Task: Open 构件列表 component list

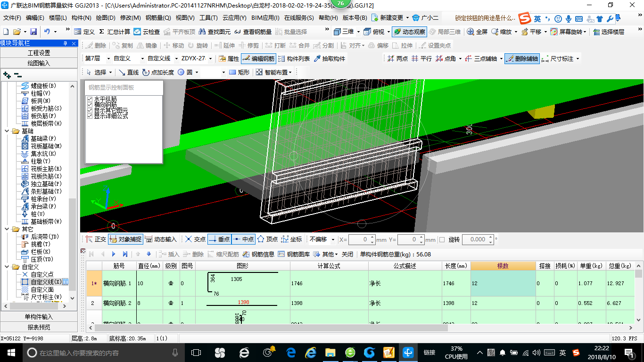Action: coord(294,58)
